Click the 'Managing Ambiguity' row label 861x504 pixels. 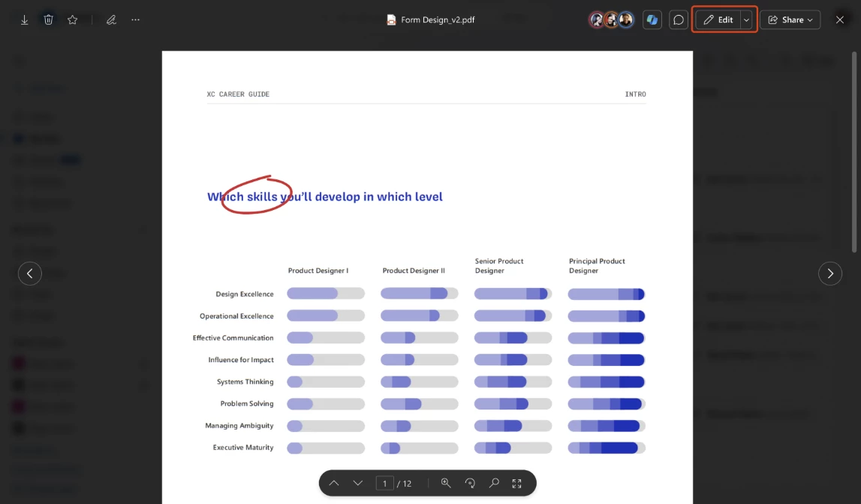click(239, 425)
